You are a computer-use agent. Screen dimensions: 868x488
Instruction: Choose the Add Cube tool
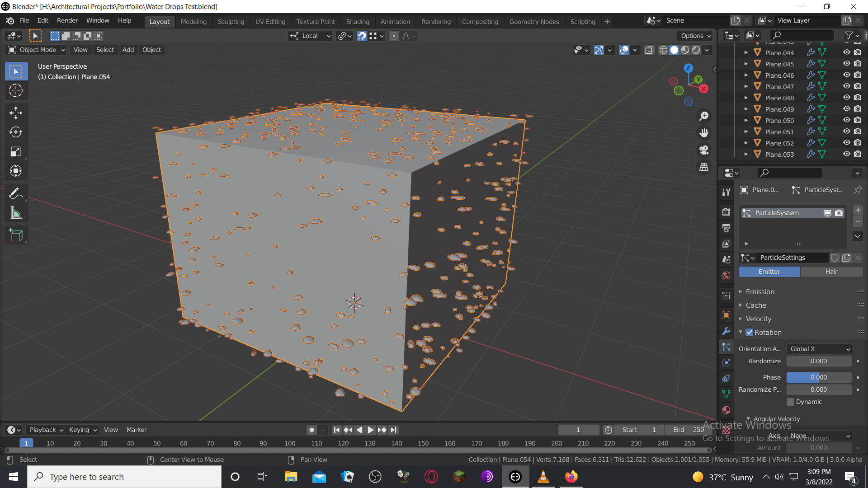click(16, 235)
